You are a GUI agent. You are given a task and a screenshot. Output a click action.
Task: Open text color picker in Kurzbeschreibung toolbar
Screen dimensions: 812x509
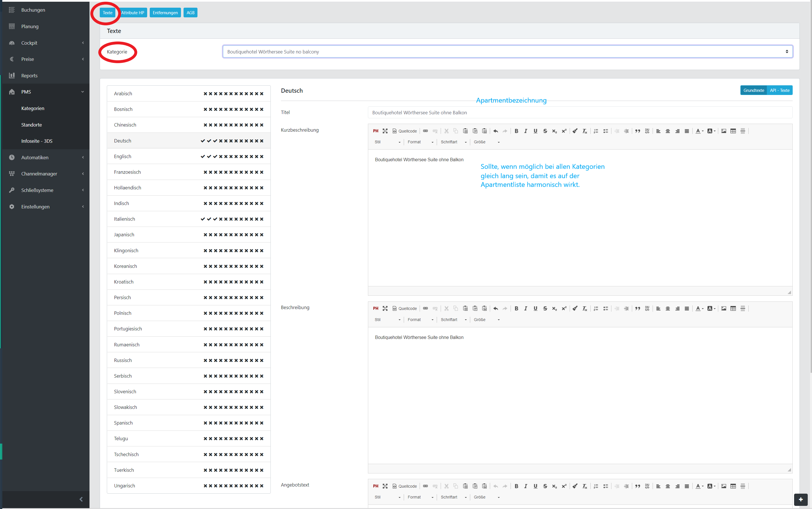[699, 131]
